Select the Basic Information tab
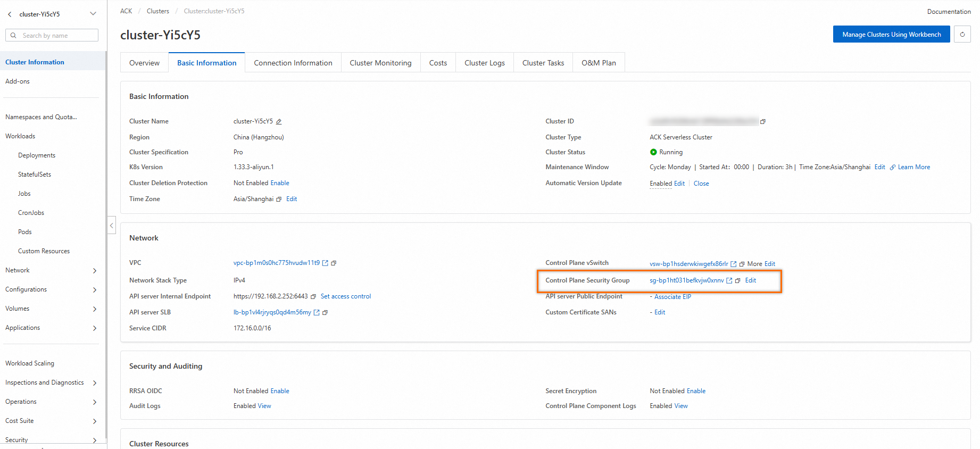This screenshot has height=449, width=980. [x=206, y=63]
